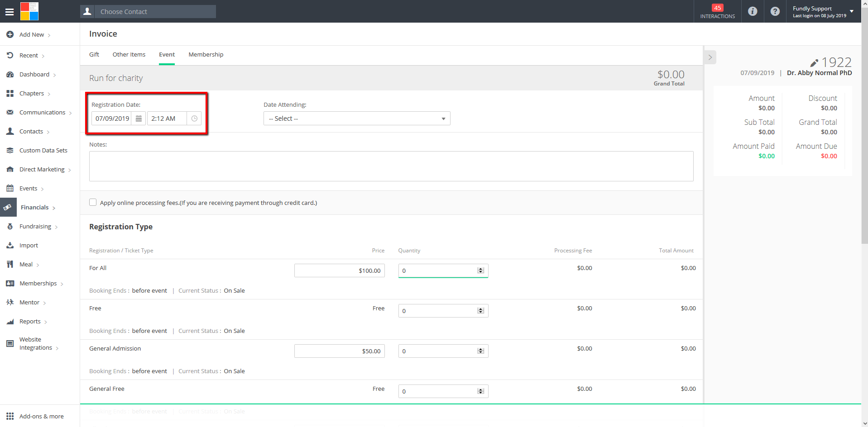Click the Direct Marketing icon
This screenshot has height=427, width=868.
[x=10, y=169]
